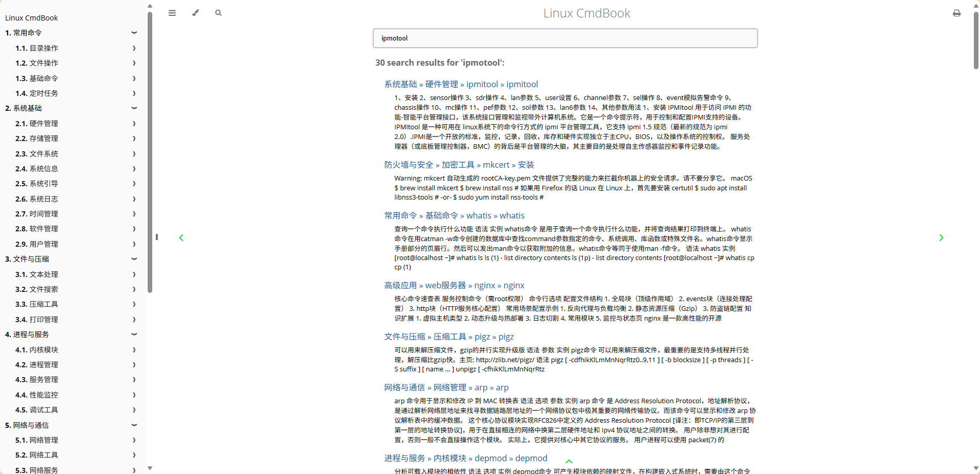Click the search input containing 'ipmotool'
980x474 pixels.
pos(565,38)
